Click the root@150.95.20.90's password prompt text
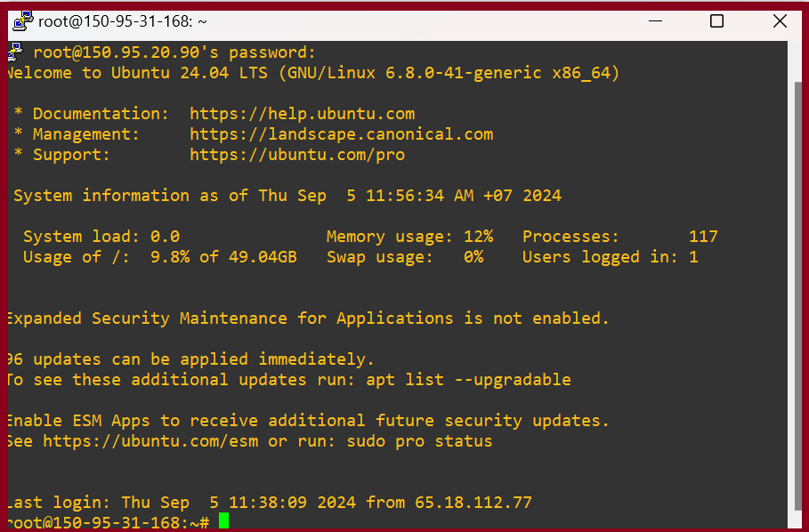Viewport: 809px width, 532px height. [x=174, y=52]
